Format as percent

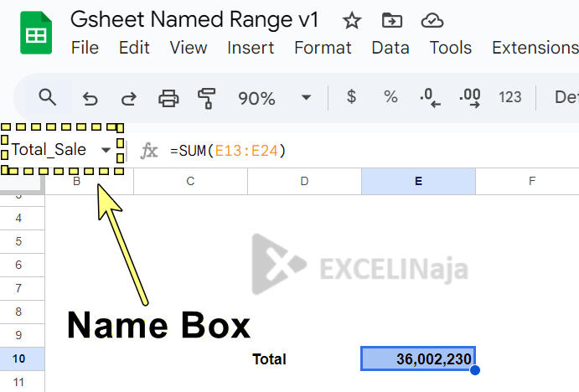390,97
